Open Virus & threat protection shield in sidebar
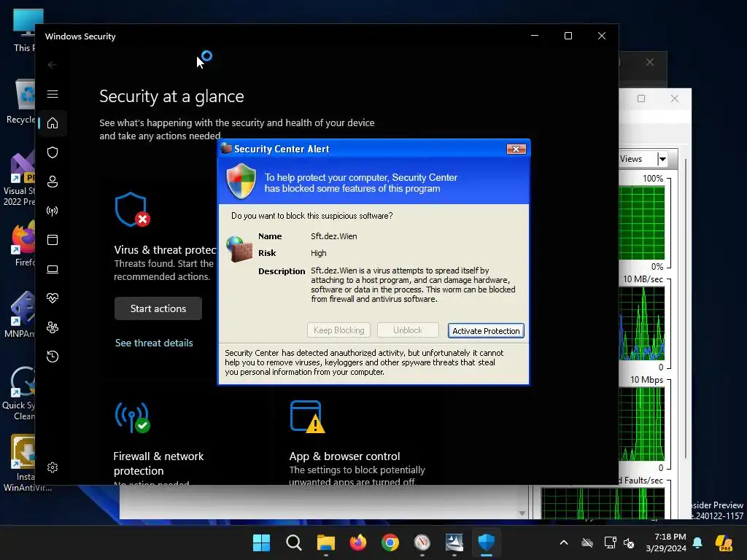The image size is (747, 560). click(53, 152)
